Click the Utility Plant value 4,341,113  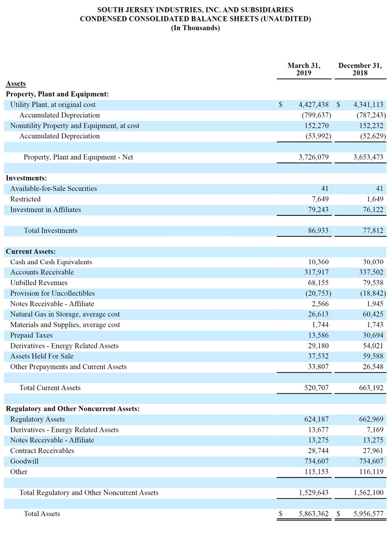(368, 105)
